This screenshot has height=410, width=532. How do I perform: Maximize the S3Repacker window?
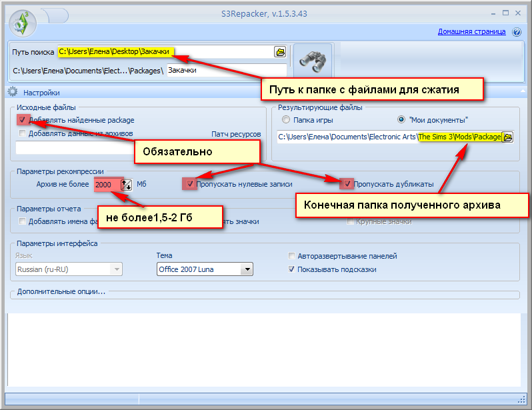click(505, 11)
